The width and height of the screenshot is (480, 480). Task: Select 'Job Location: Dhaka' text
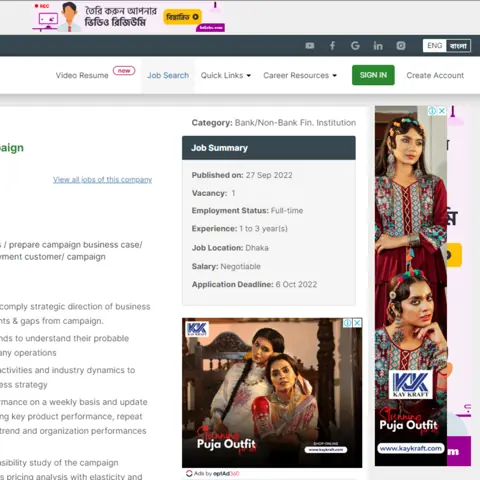(230, 248)
